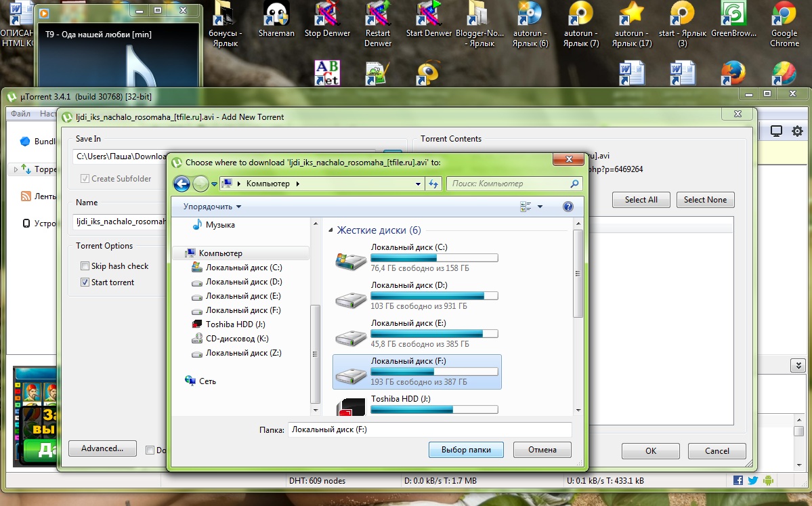
Task: Open uTorrent settings gear icon
Action: pyautogui.click(x=797, y=131)
